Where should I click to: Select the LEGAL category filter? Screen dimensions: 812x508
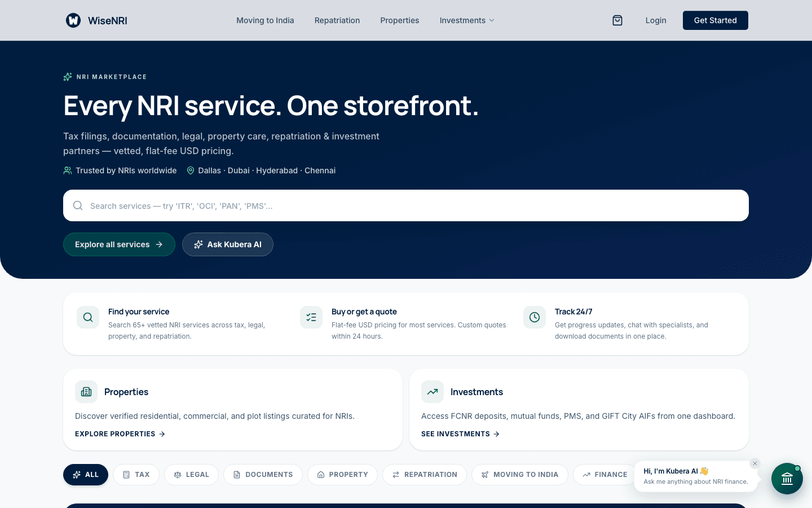pos(191,475)
